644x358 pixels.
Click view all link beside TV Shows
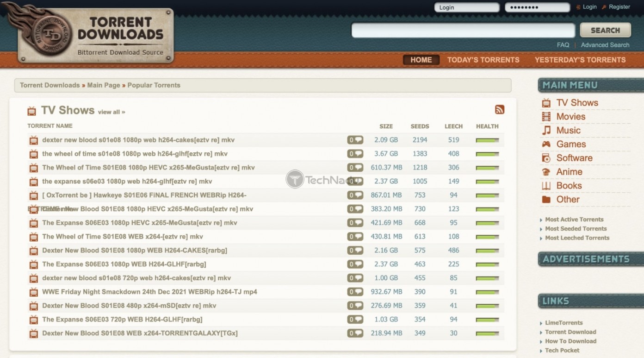(111, 112)
